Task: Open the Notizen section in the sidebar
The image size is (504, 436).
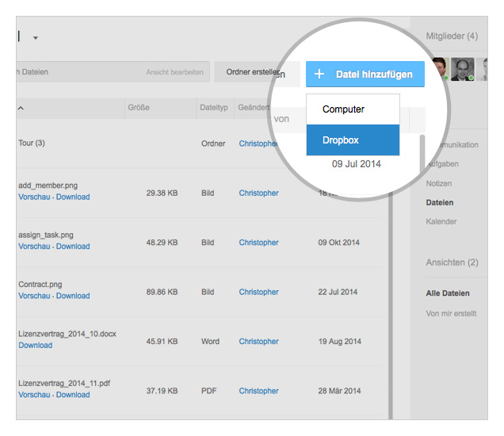Action: click(439, 184)
